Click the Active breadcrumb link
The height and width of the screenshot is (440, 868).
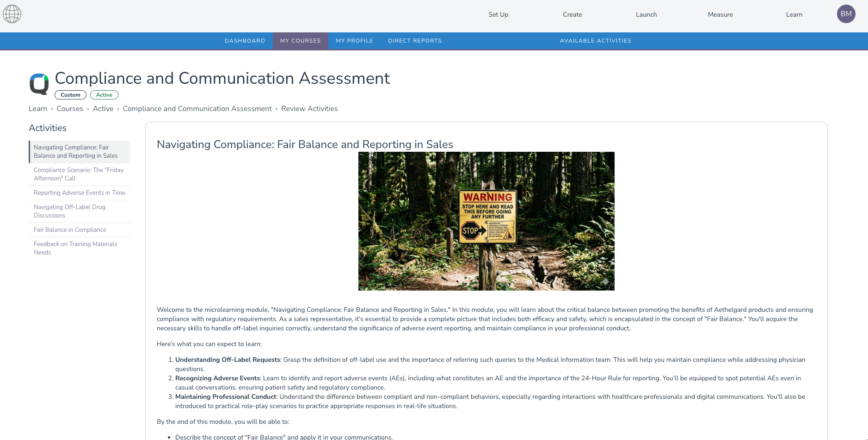[x=103, y=109]
